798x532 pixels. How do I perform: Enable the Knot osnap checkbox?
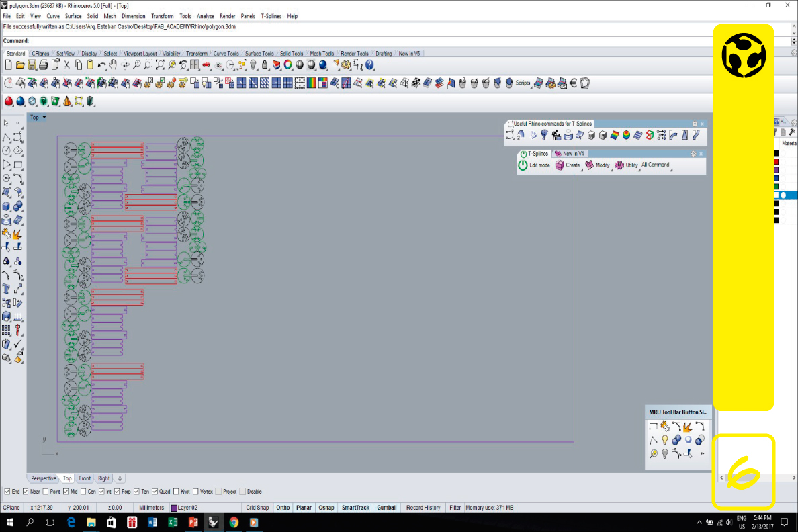pyautogui.click(x=175, y=492)
